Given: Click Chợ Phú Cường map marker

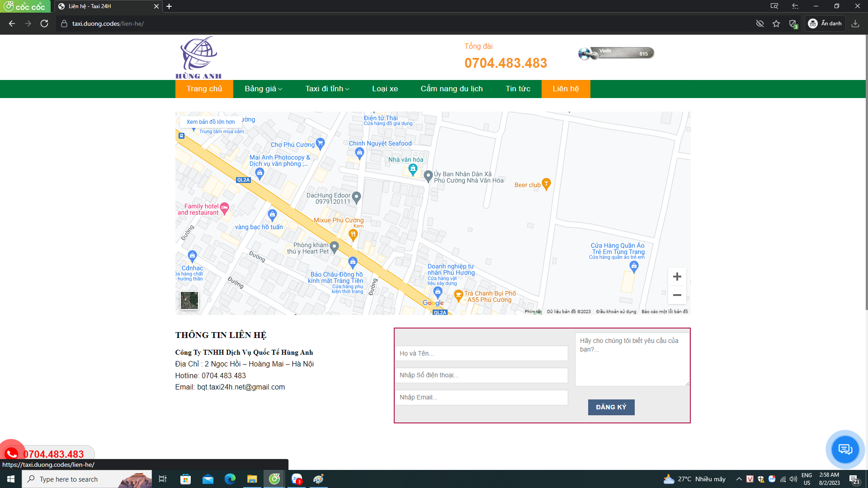Looking at the screenshot, I should 320,144.
